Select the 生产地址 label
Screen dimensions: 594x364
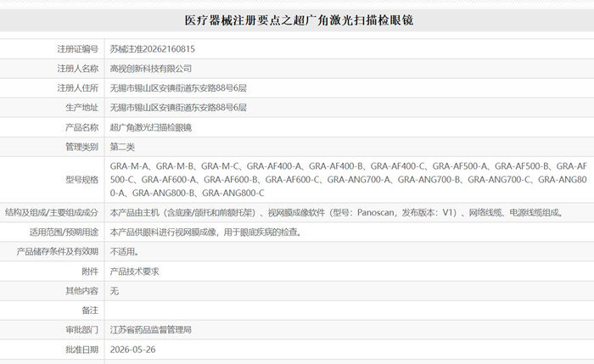[81, 108]
